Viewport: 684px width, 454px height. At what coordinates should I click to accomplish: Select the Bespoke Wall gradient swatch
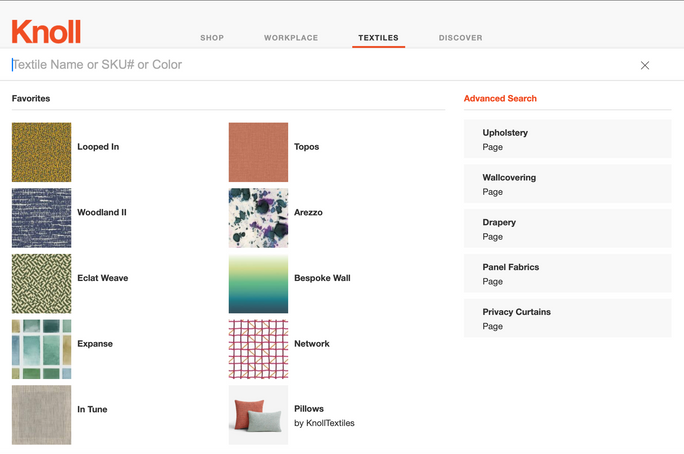[x=258, y=284]
